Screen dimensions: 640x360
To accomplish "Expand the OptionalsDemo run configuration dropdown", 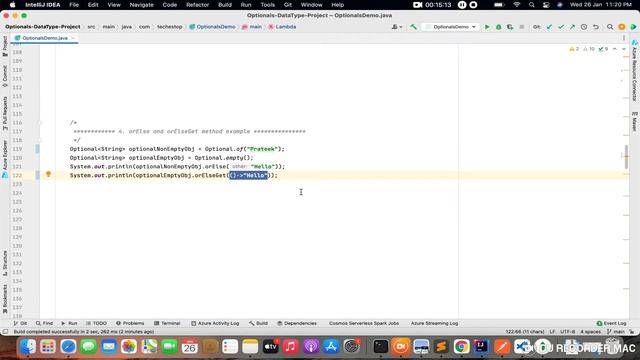I will [451, 27].
